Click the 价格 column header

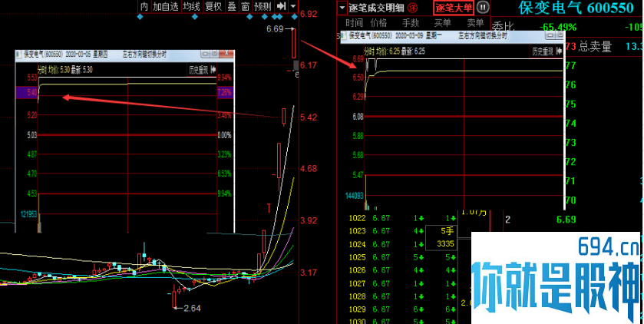pos(378,23)
